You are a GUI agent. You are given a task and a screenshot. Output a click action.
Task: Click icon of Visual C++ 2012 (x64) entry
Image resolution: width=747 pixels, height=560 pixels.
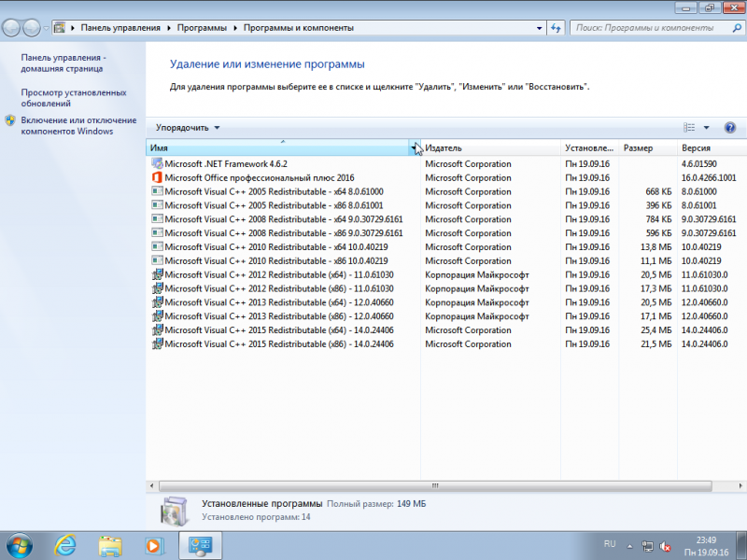[x=157, y=274]
